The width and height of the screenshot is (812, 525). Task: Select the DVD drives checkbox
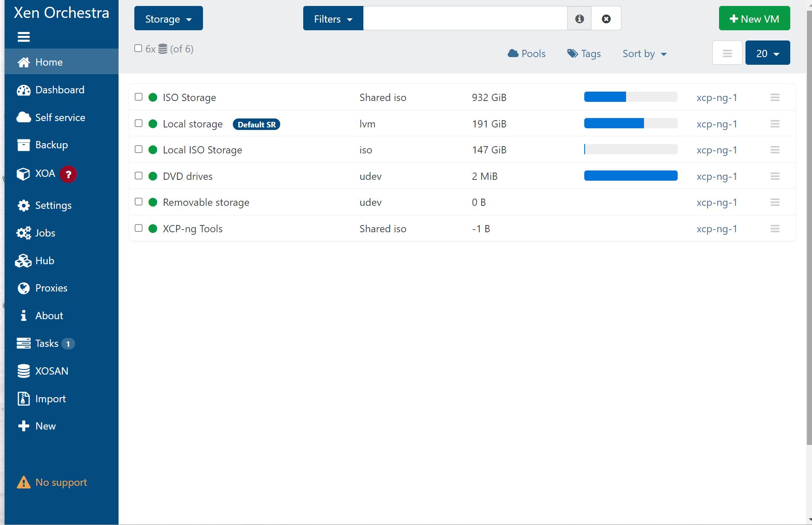139,176
